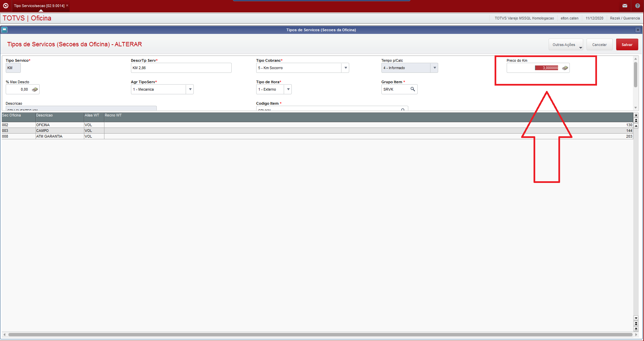Click the Salvar button
This screenshot has width=644, height=341.
pyautogui.click(x=627, y=45)
